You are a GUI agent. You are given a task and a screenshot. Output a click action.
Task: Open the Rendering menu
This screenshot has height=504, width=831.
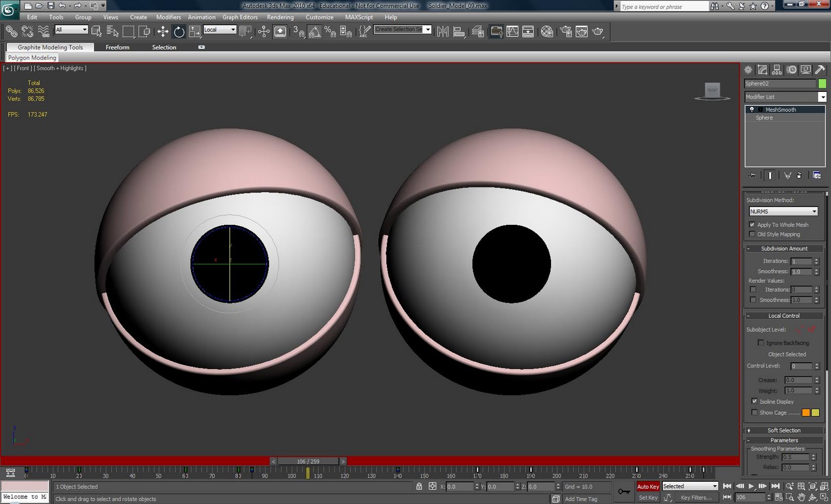pyautogui.click(x=280, y=17)
